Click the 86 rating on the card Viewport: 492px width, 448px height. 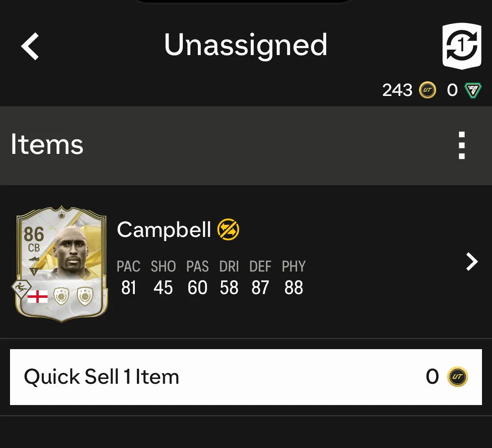pyautogui.click(x=34, y=234)
